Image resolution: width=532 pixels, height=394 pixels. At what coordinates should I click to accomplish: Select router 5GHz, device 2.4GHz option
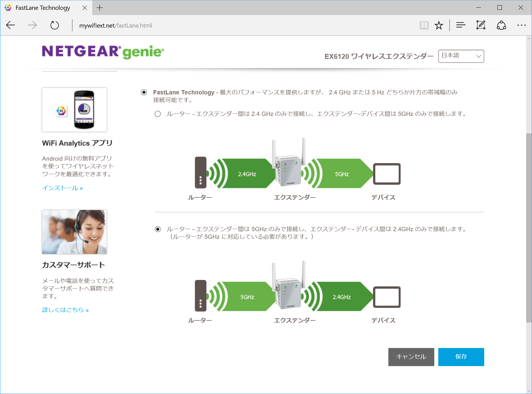[x=158, y=229]
